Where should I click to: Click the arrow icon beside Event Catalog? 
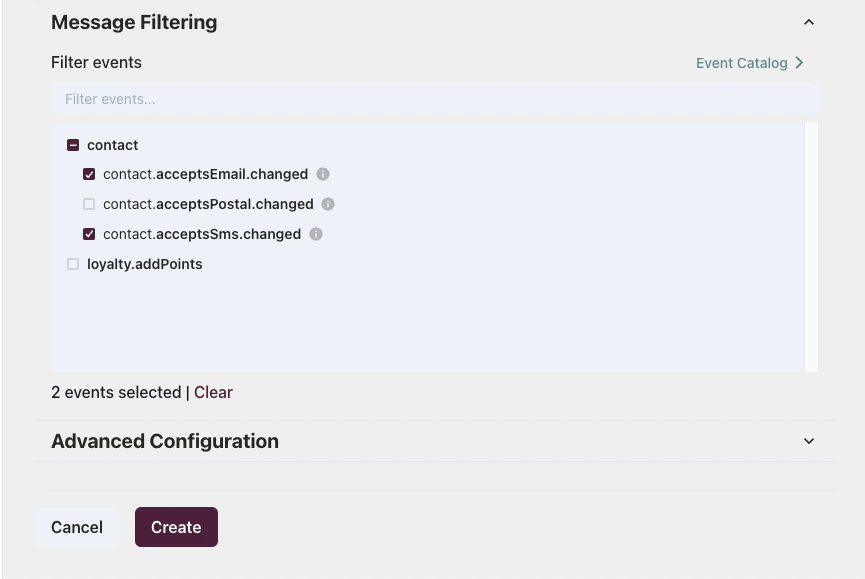coord(798,62)
